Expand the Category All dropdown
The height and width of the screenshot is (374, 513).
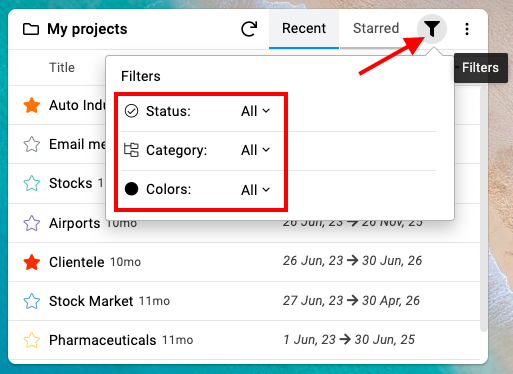coord(255,150)
